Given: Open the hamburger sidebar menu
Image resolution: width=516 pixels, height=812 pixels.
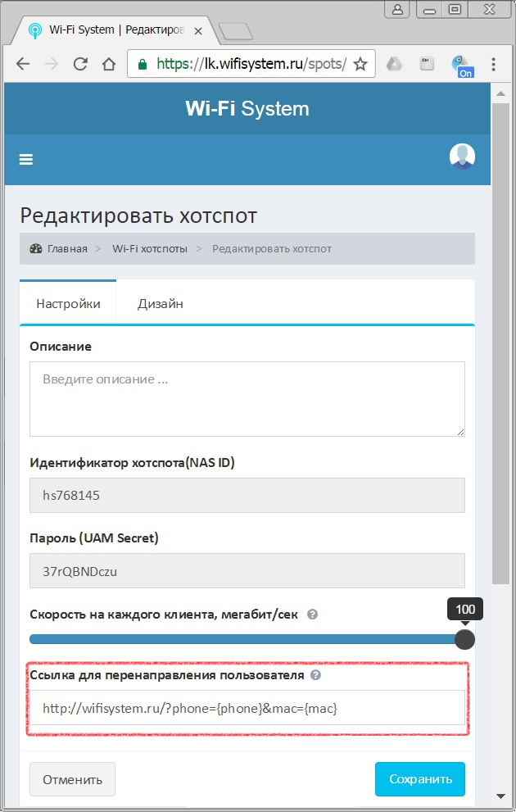Looking at the screenshot, I should 26,160.
